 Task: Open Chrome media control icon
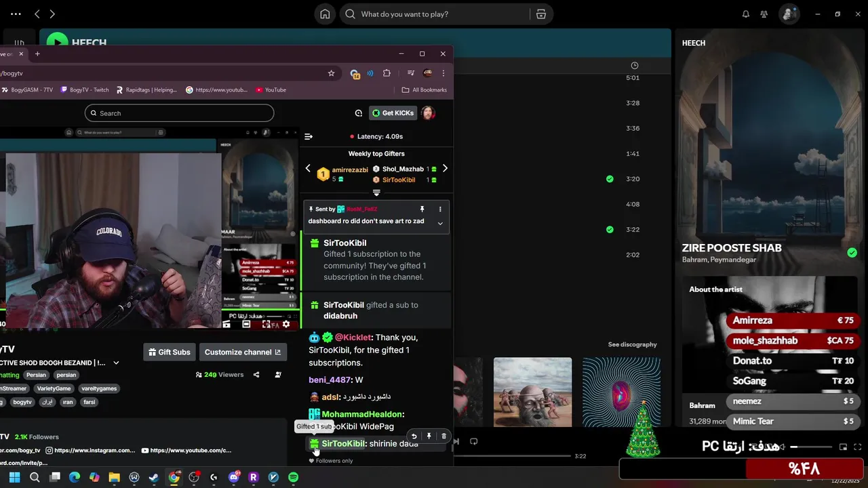point(410,73)
